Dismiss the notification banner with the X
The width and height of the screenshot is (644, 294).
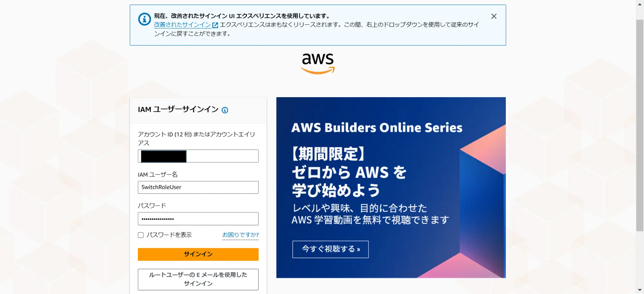pos(494,16)
